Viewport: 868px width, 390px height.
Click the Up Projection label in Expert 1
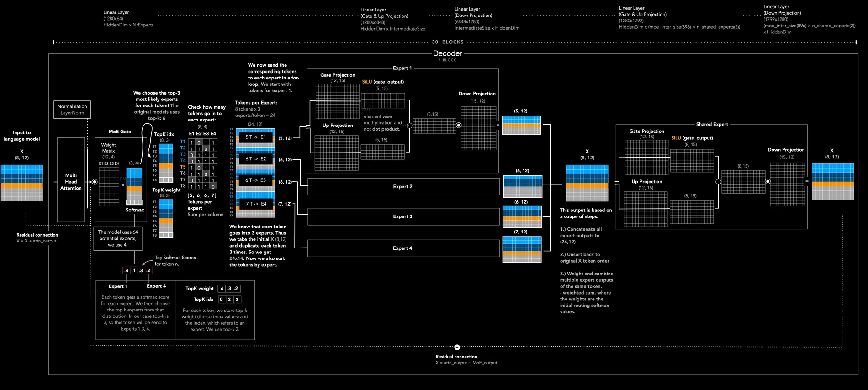pyautogui.click(x=338, y=126)
